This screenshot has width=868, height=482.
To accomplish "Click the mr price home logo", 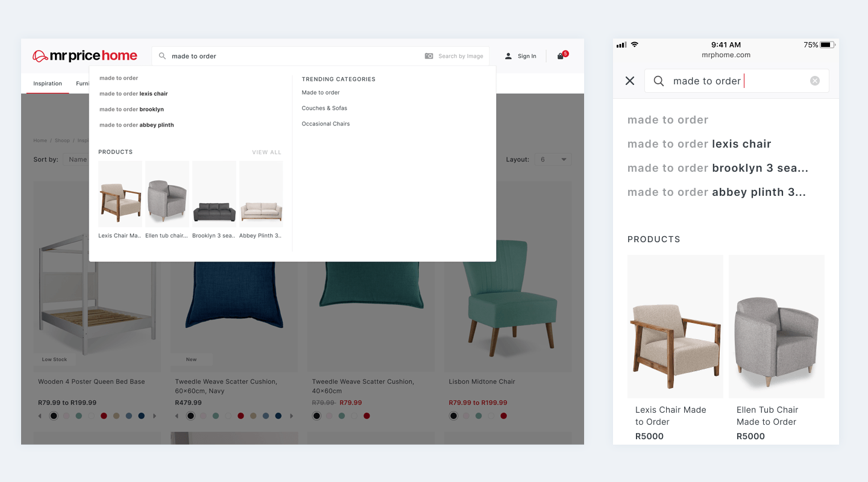I will pyautogui.click(x=84, y=55).
